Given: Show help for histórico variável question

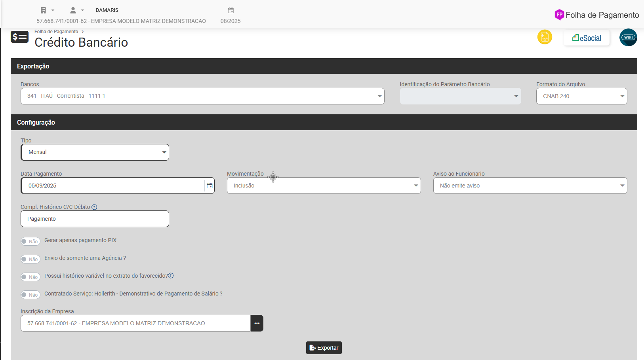Looking at the screenshot, I should tap(171, 276).
